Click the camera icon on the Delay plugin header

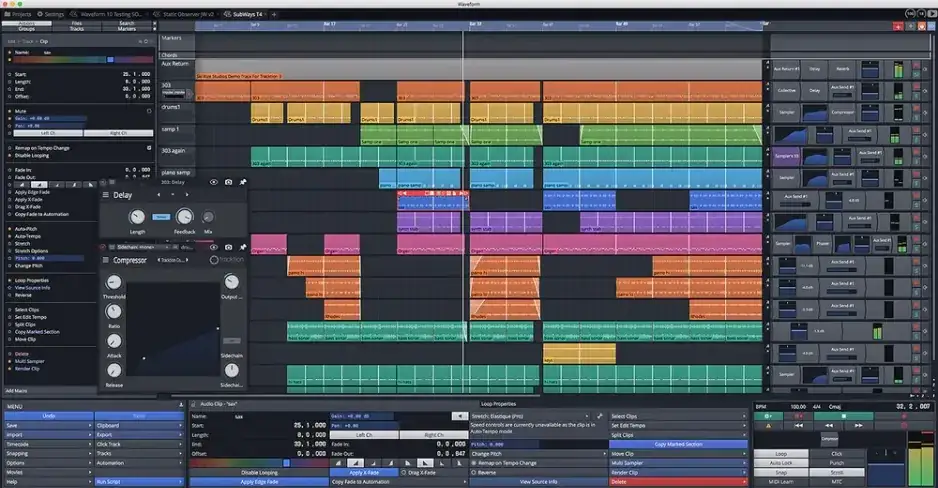pyautogui.click(x=228, y=182)
